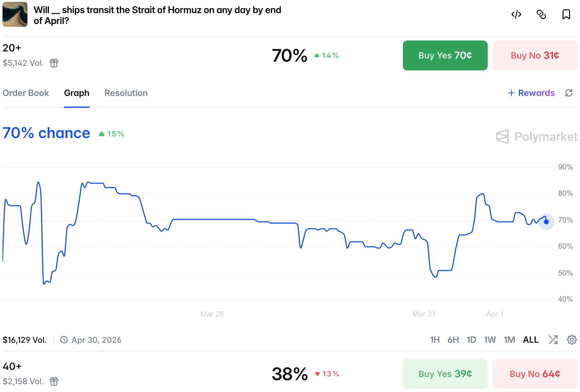Click Buy Yes 39¢ for 40+

(x=445, y=374)
